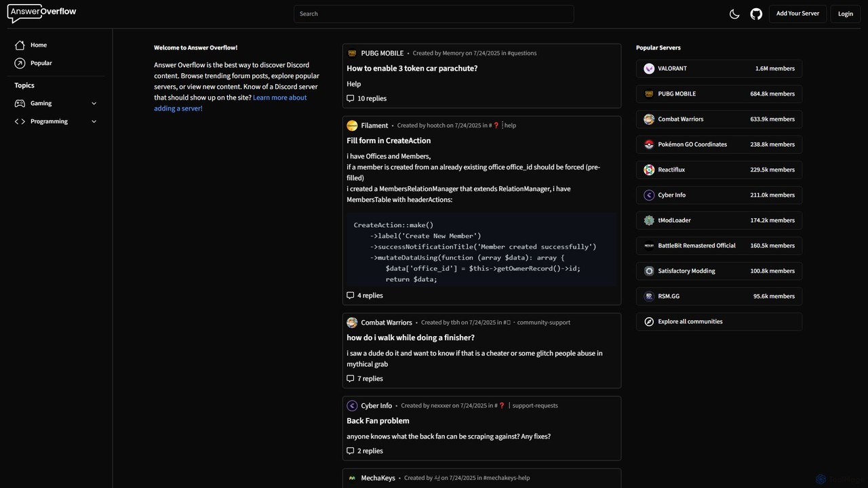Click the Explore all communities compass icon
The height and width of the screenshot is (488, 868).
tap(649, 321)
